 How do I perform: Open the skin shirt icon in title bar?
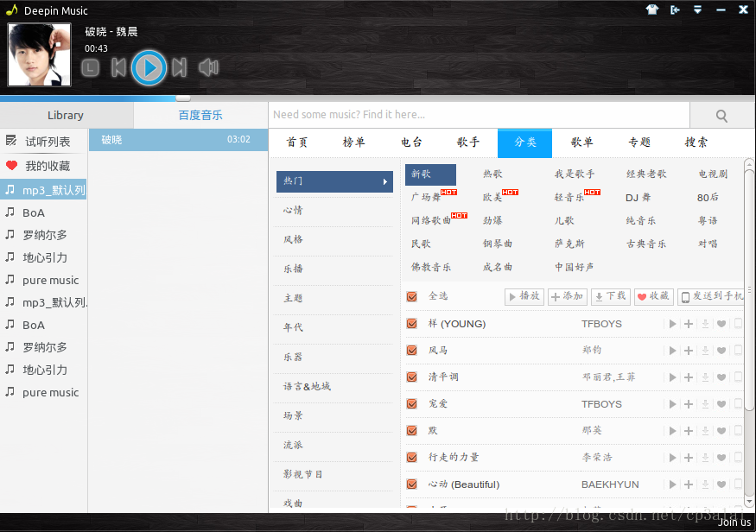(652, 9)
